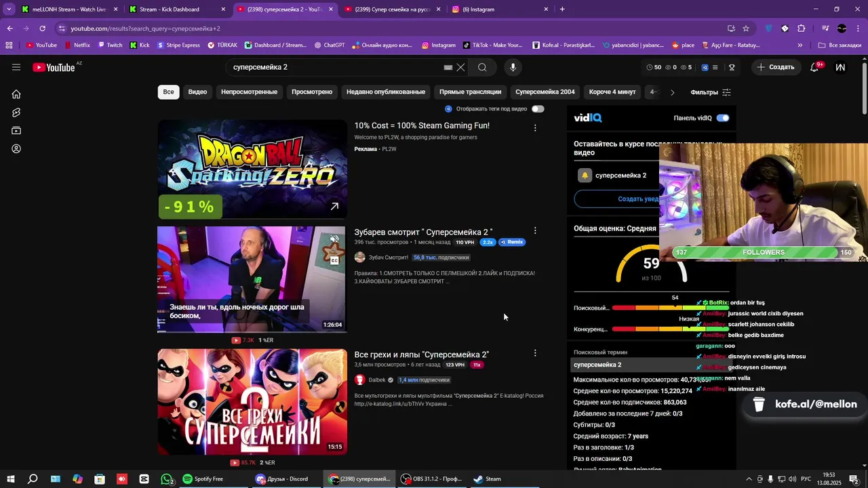Start voice search with the microphone
Viewport: 868px width, 488px height.
(513, 67)
